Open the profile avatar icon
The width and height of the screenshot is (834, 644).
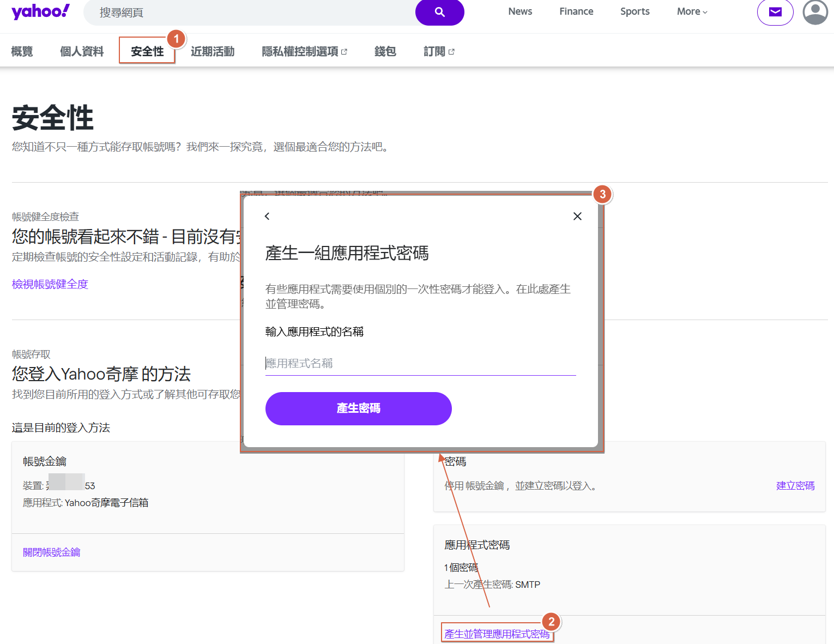pyautogui.click(x=815, y=12)
